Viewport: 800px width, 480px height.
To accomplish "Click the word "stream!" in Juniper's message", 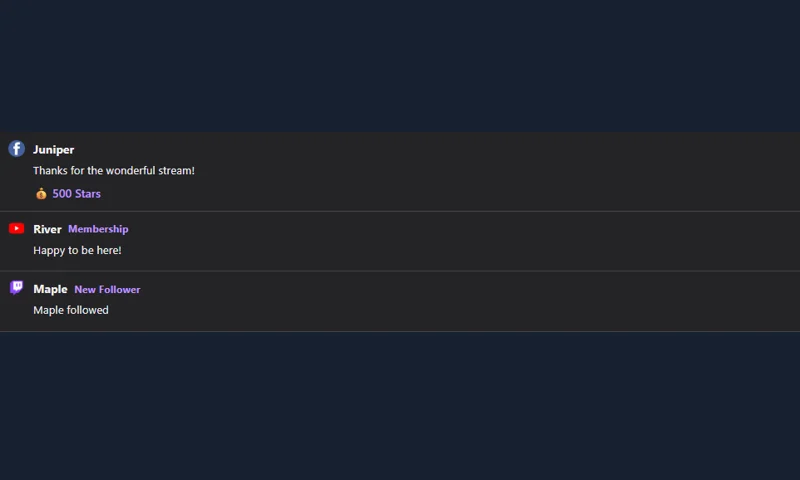I will coord(176,170).
